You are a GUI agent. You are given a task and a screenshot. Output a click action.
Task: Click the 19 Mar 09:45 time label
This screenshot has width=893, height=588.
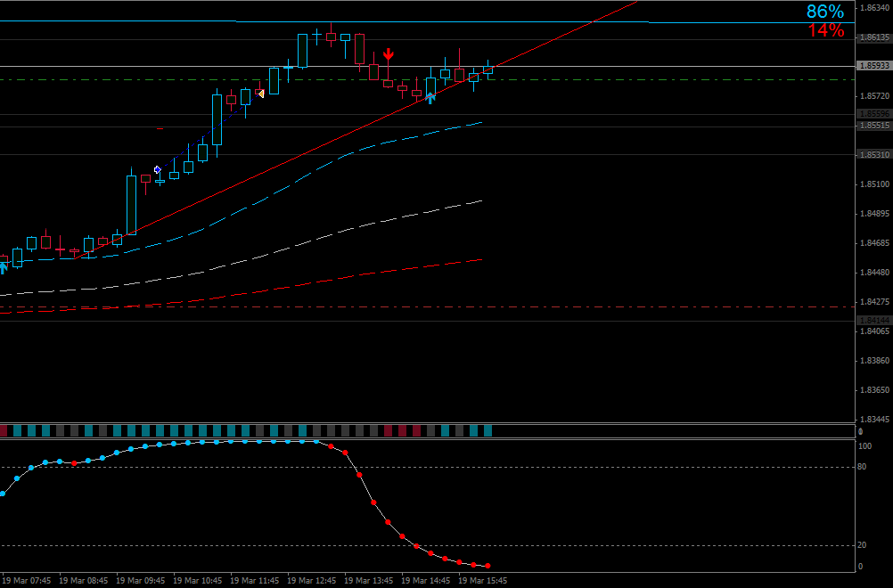click(x=140, y=581)
